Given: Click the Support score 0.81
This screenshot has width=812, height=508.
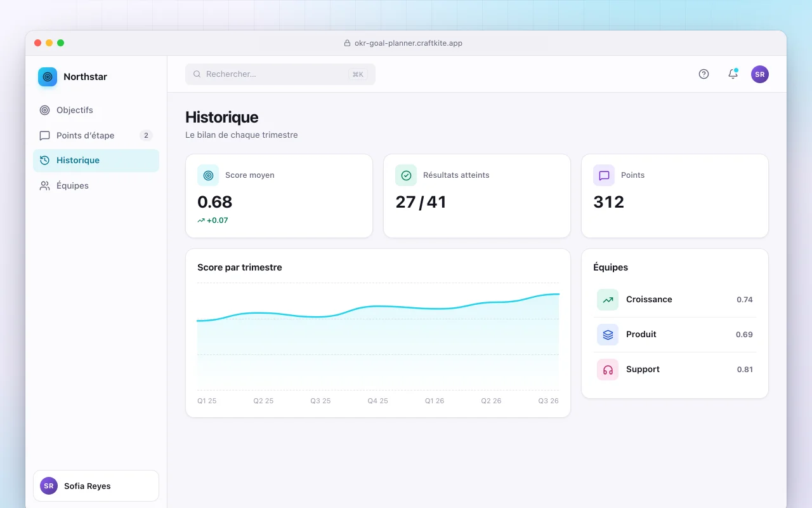Looking at the screenshot, I should (745, 370).
